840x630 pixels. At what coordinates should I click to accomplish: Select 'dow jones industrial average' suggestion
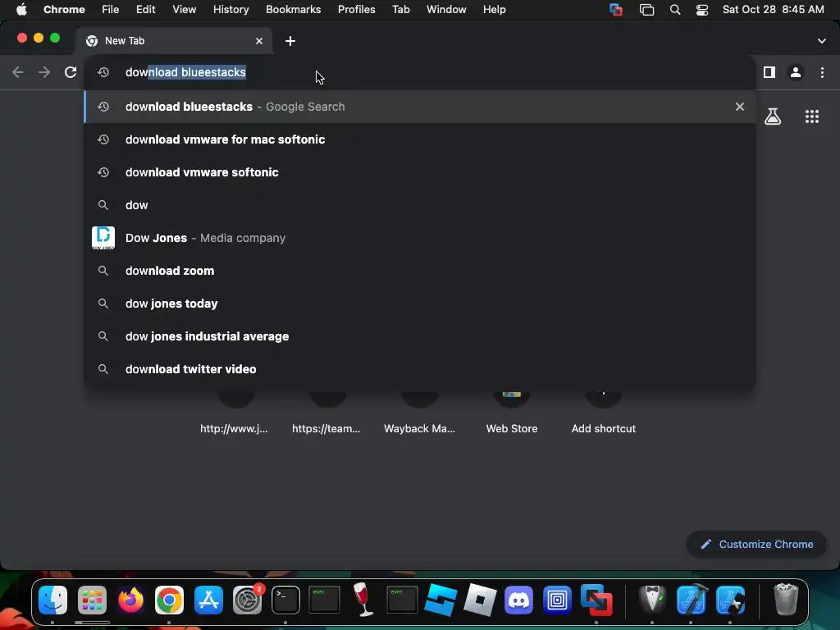420,336
